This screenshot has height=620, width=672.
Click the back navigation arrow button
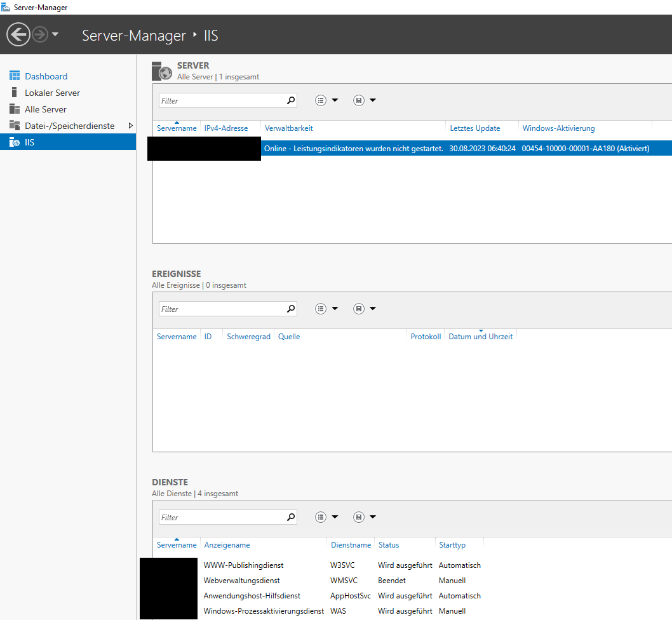(x=18, y=34)
